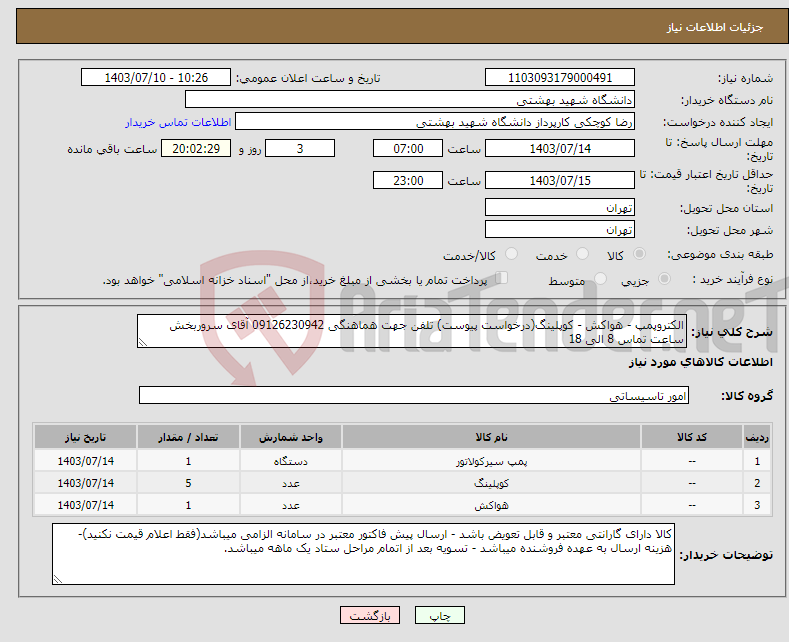Click the delivery city field تهران
This screenshot has height=642, width=789.
560,229
